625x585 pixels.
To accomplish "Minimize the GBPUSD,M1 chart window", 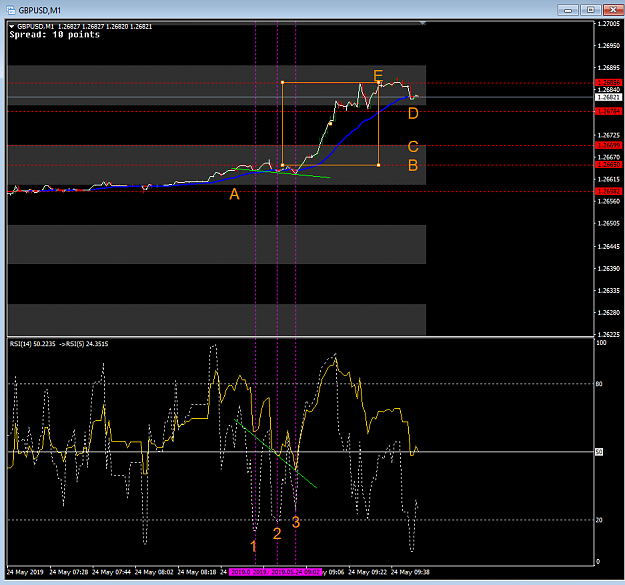I will (x=568, y=10).
